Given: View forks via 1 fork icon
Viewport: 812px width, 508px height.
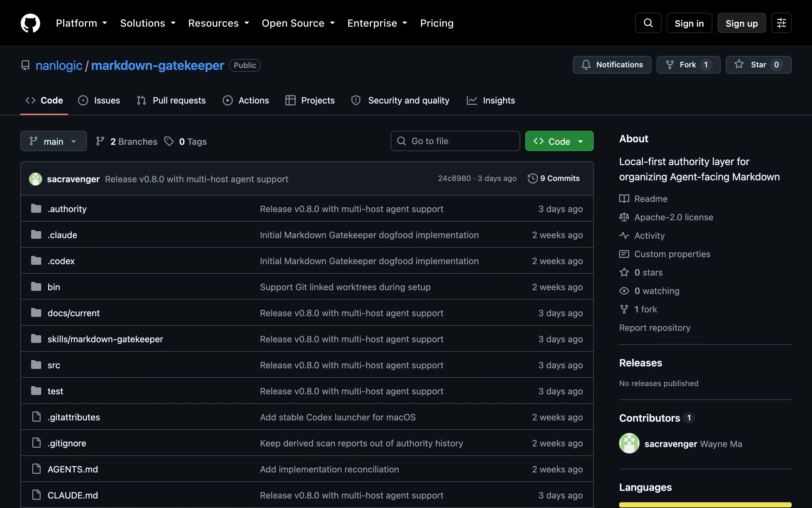Looking at the screenshot, I should point(624,309).
